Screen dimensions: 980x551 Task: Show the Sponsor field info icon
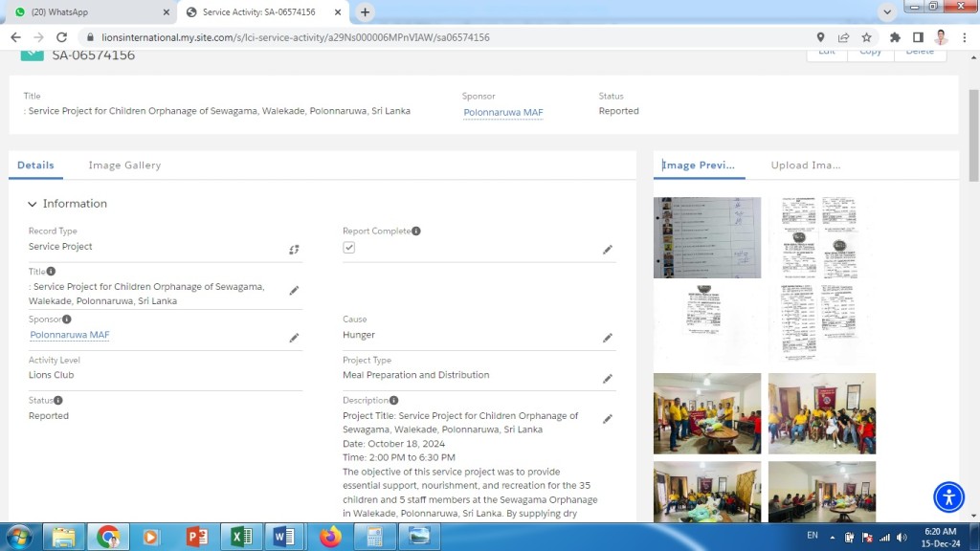coord(67,320)
